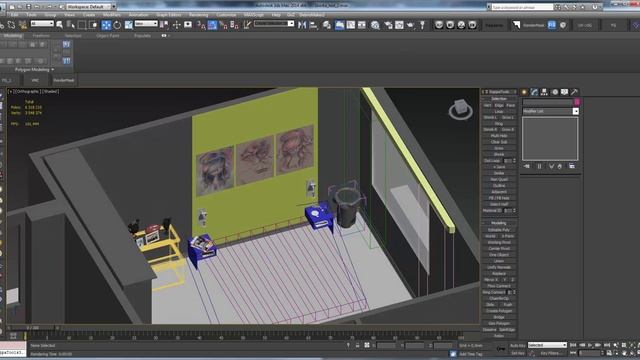
Task: Expand the Polygon Modeling panel
Action: tap(34, 69)
